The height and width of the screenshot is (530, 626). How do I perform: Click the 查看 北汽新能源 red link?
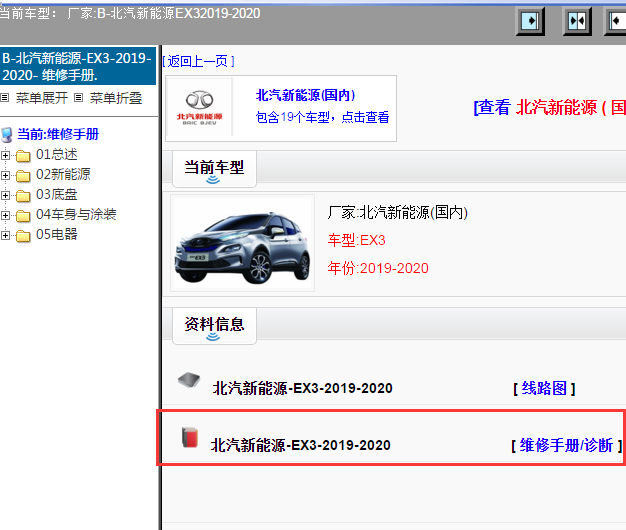(550, 108)
